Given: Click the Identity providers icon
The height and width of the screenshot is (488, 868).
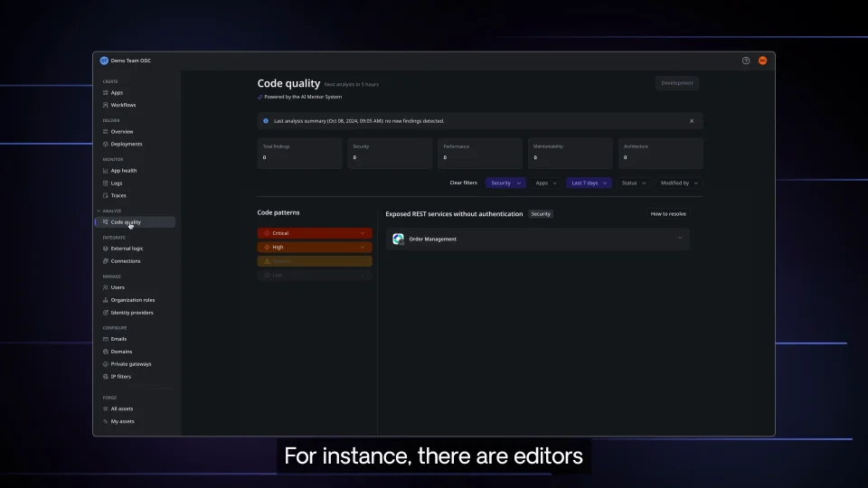Looking at the screenshot, I should coord(105,313).
